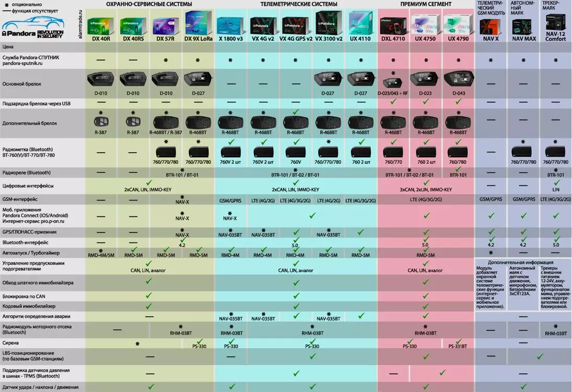The height and width of the screenshot is (392, 572).
Task: Click the D-027 key fob under VX 3100 v2
Action: click(x=328, y=78)
